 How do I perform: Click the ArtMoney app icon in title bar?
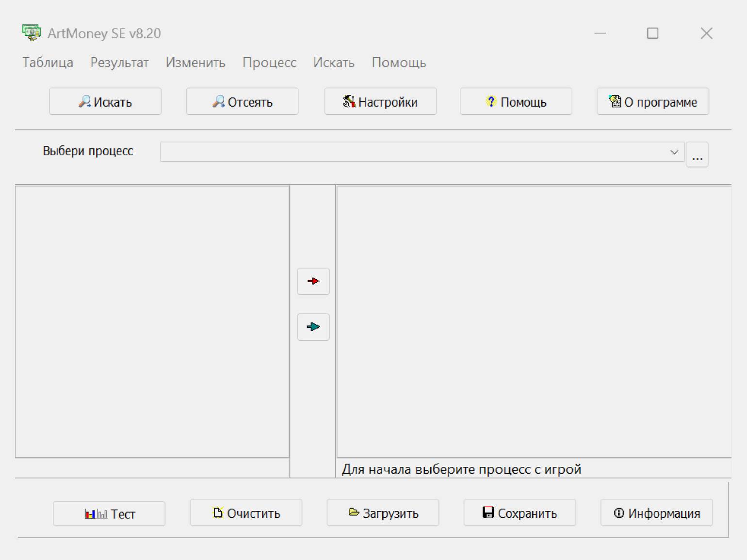(x=32, y=33)
